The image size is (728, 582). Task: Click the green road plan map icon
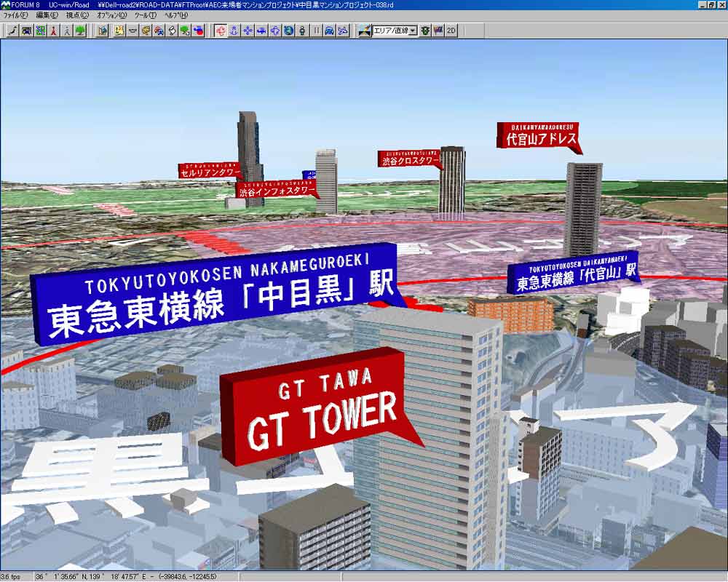point(40,31)
